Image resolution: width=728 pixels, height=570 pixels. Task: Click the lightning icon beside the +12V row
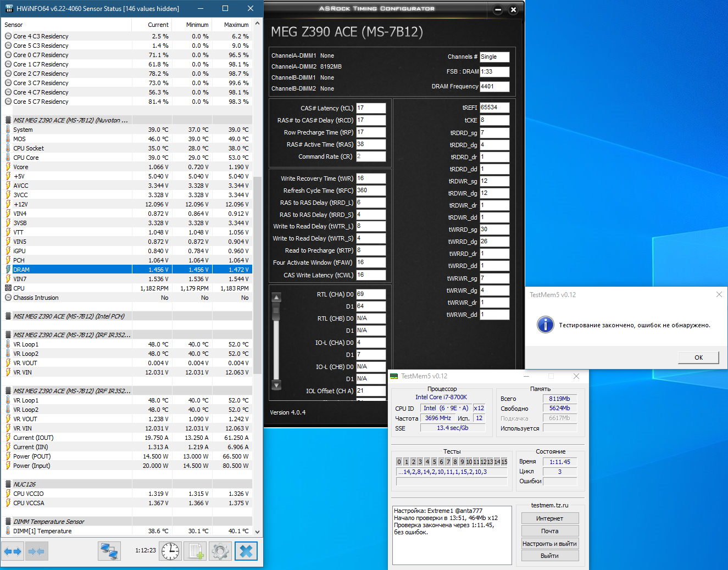tap(8, 204)
